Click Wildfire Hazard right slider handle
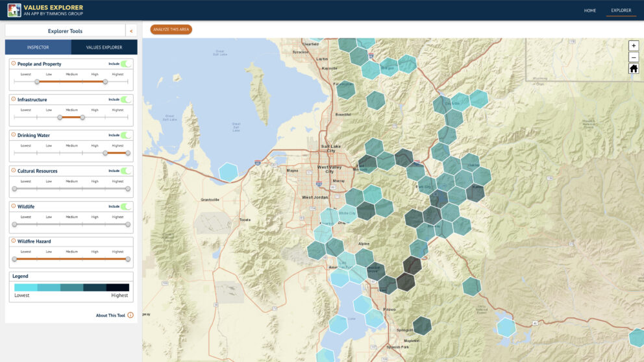This screenshot has height=362, width=644. pos(128,259)
